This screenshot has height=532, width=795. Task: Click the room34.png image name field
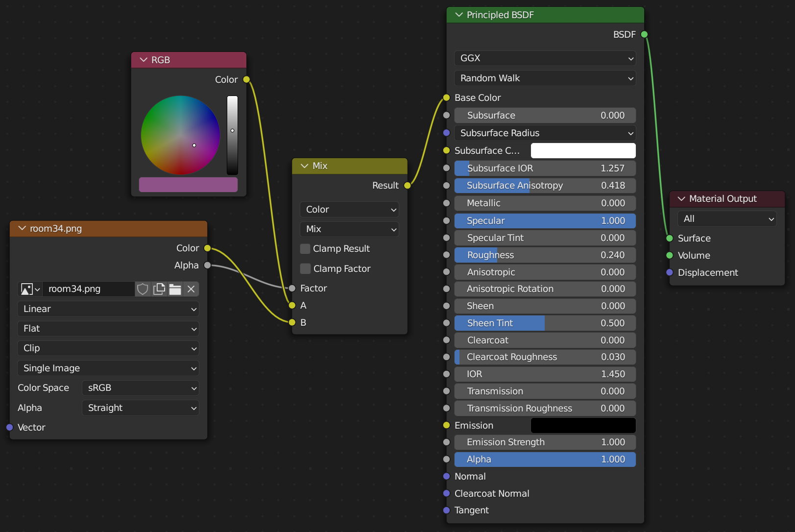(88, 289)
